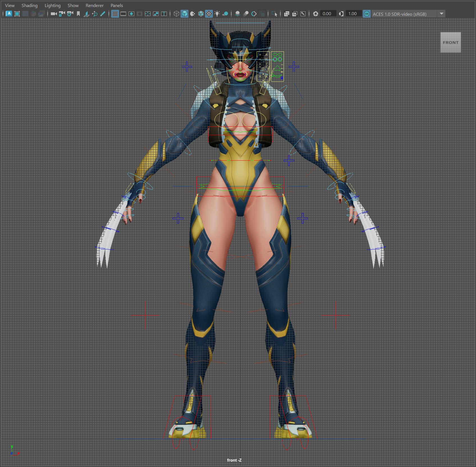Click the Lock Camera icon
Screen dimensions: 476x467
[x=62, y=14]
